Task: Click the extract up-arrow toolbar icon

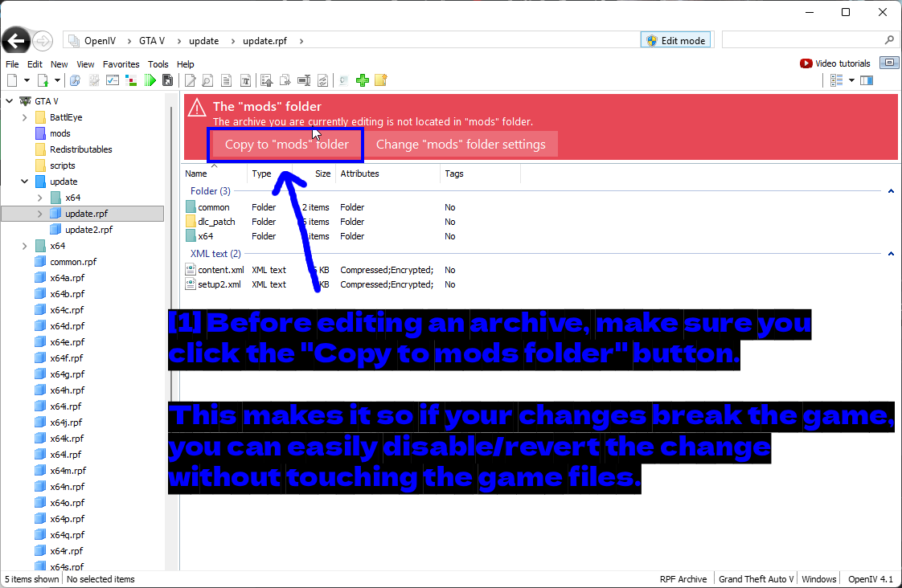Action: (266, 80)
